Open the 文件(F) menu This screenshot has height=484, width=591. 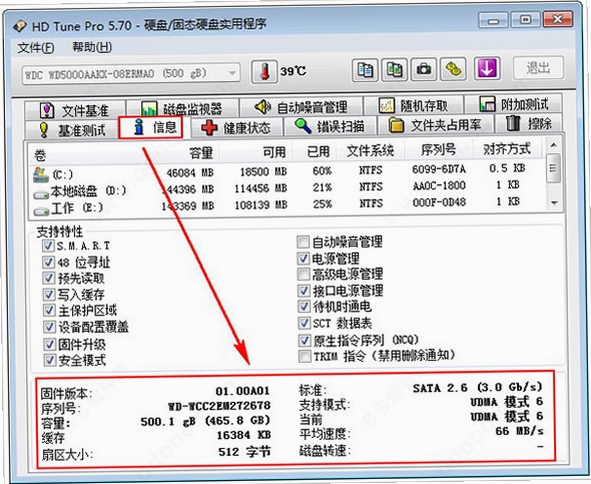pos(36,48)
